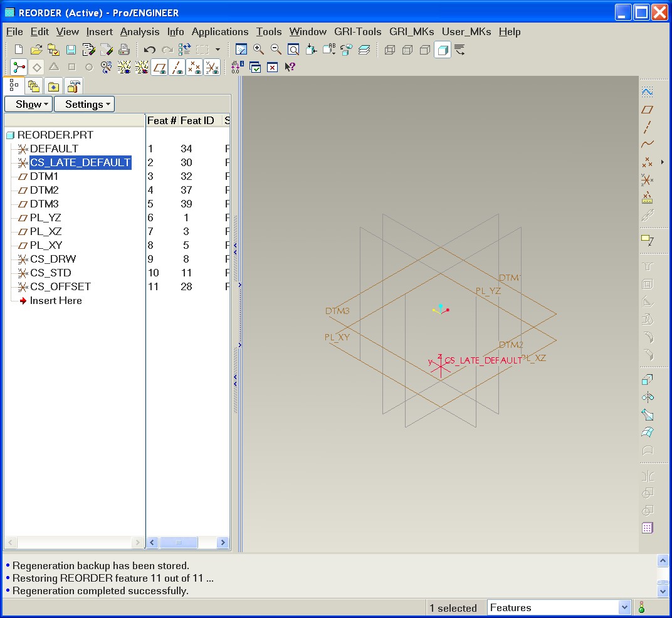The width and height of the screenshot is (672, 618).
Task: Refit model to screen icon
Action: click(293, 50)
